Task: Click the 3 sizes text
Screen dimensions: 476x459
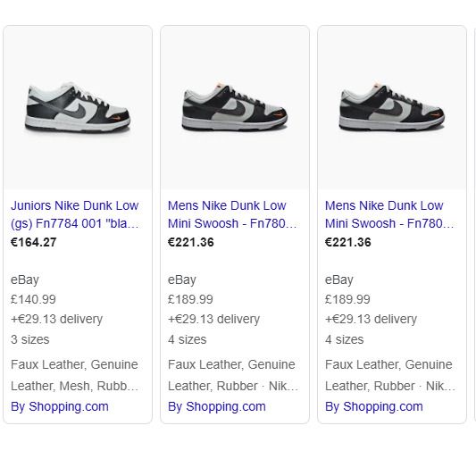Action: point(30,339)
